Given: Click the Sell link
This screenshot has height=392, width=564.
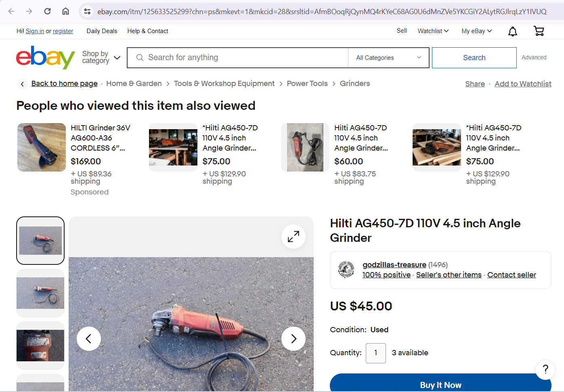Looking at the screenshot, I should pyautogui.click(x=402, y=31).
